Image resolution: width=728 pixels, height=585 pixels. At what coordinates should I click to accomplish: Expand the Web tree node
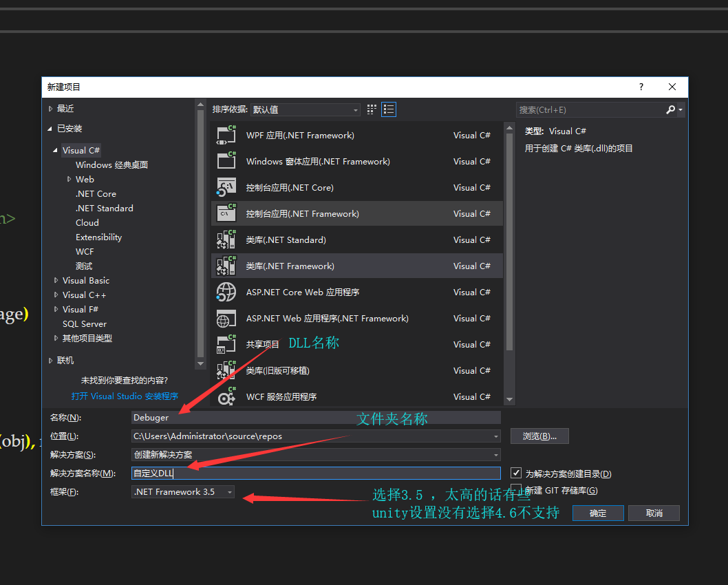tap(69, 179)
